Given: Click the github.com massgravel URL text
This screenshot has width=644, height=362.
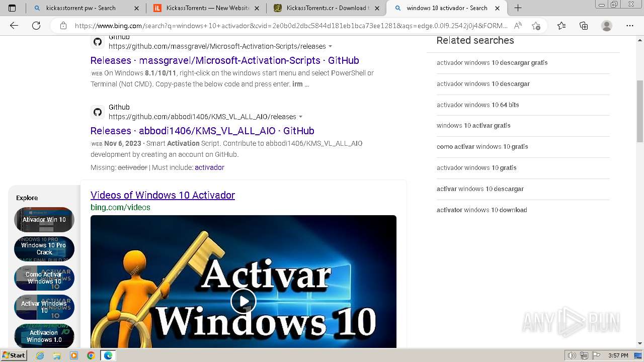Looking at the screenshot, I should point(217,46).
